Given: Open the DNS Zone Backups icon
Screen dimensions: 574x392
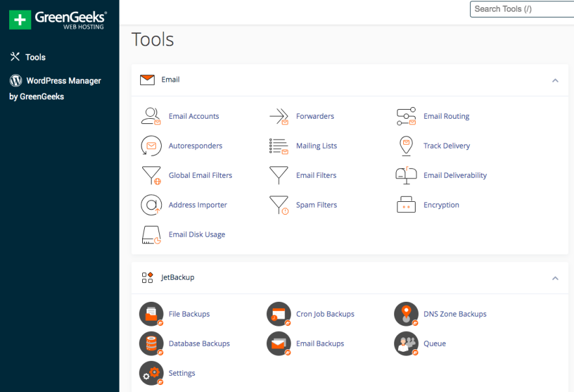Looking at the screenshot, I should click(406, 313).
